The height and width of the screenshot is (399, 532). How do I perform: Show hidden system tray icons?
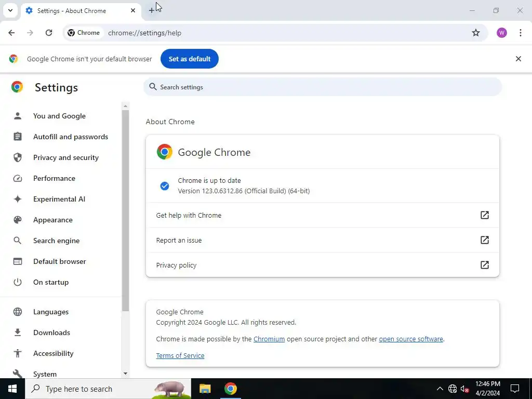point(440,389)
